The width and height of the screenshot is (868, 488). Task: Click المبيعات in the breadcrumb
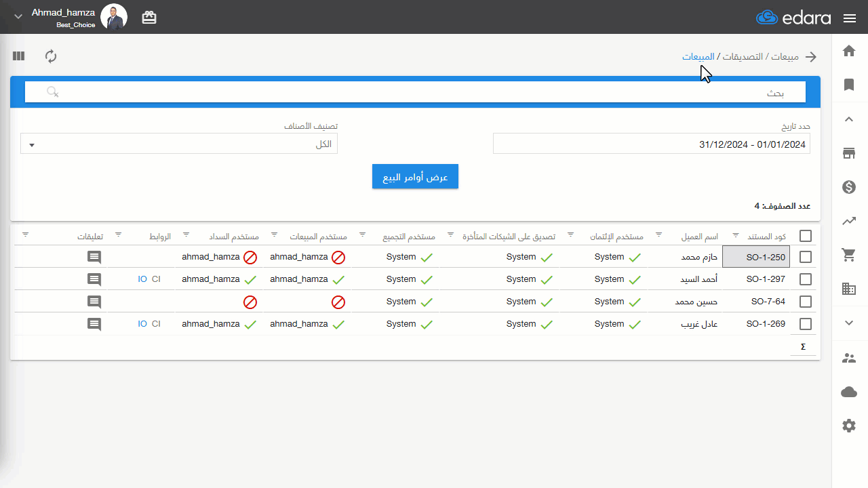tap(698, 56)
